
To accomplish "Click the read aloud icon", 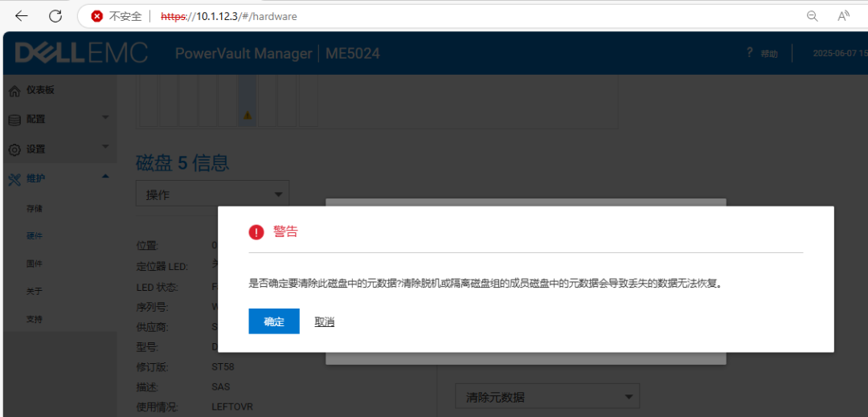I will click(x=843, y=17).
